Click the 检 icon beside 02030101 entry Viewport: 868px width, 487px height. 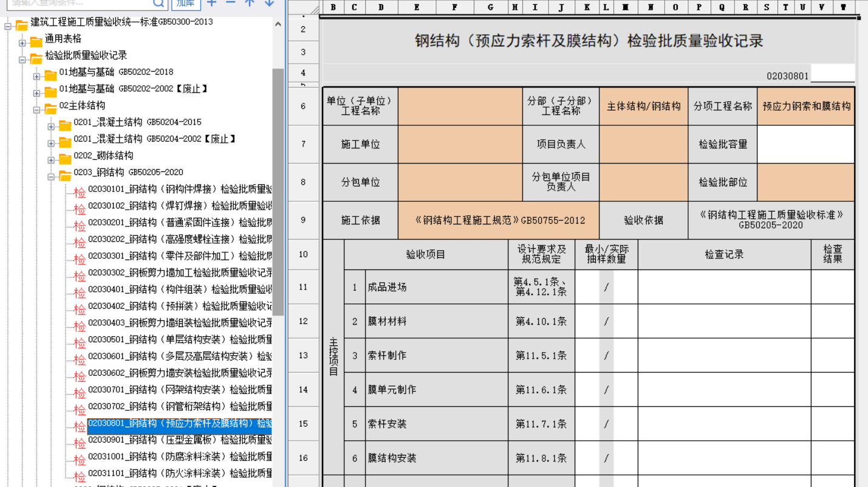coord(80,193)
